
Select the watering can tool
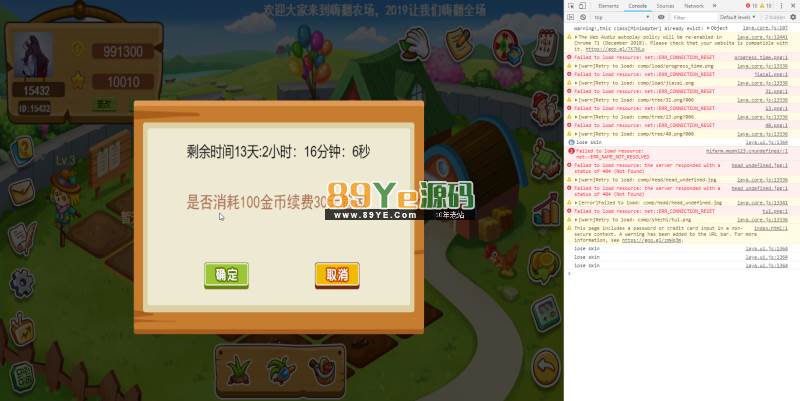(x=322, y=371)
